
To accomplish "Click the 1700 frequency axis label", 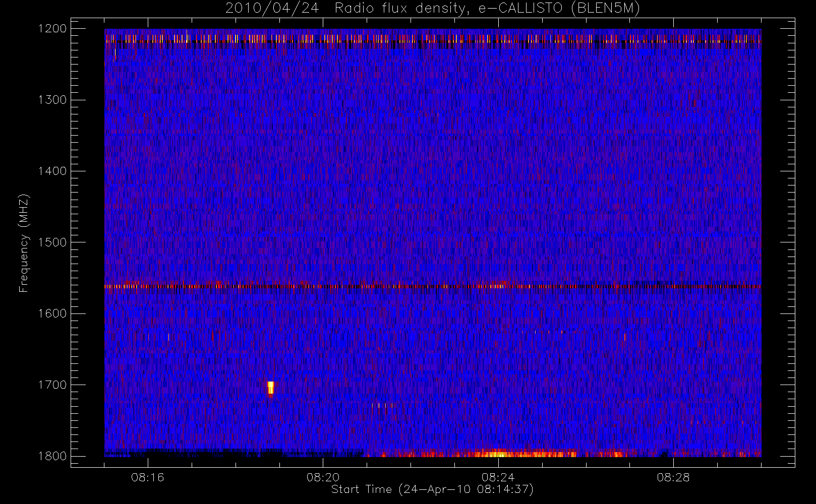I will point(52,385).
